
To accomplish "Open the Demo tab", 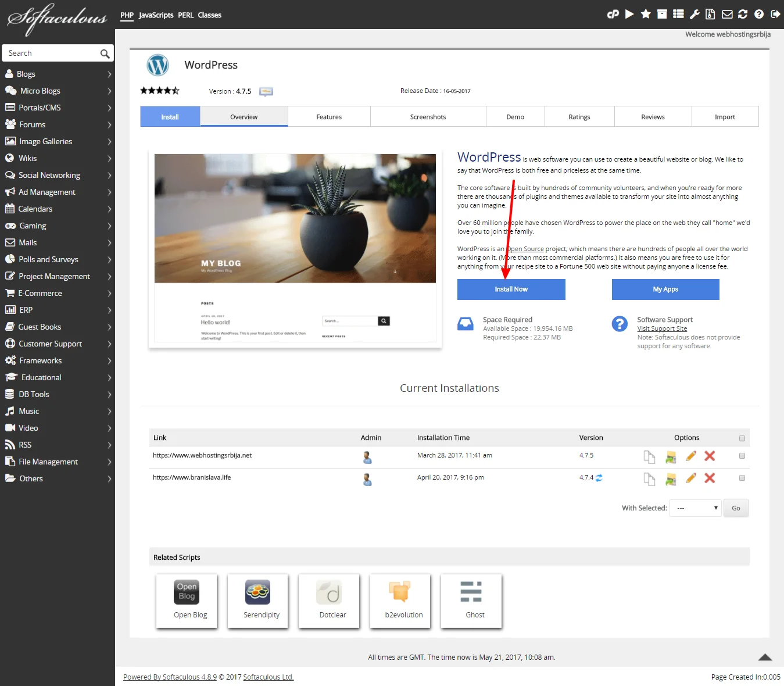I will [515, 117].
